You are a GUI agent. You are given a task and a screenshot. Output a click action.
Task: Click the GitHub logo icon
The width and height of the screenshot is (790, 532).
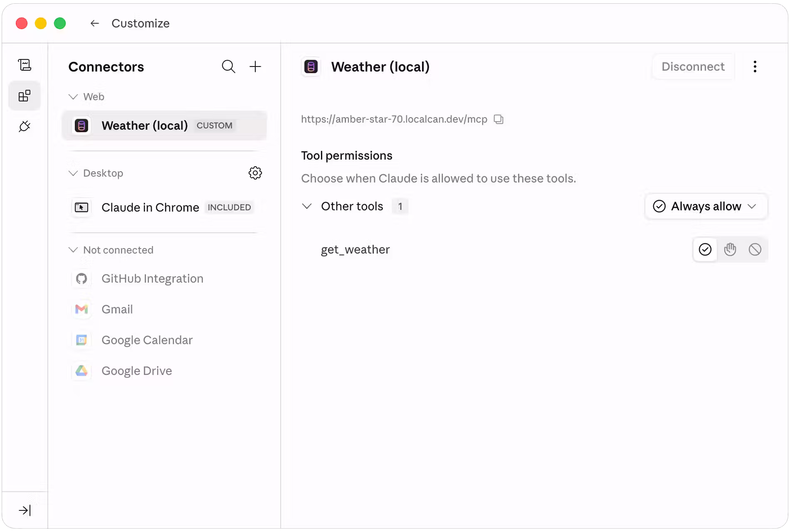[x=81, y=278]
